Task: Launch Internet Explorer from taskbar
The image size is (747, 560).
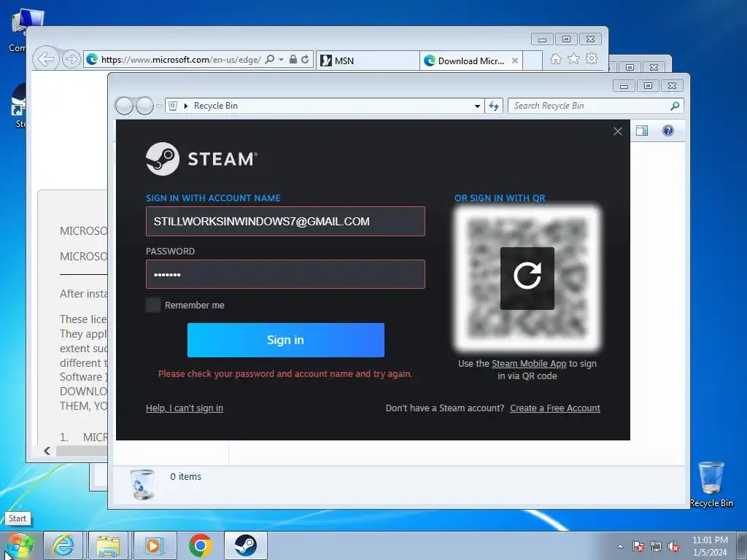Action: (x=63, y=545)
